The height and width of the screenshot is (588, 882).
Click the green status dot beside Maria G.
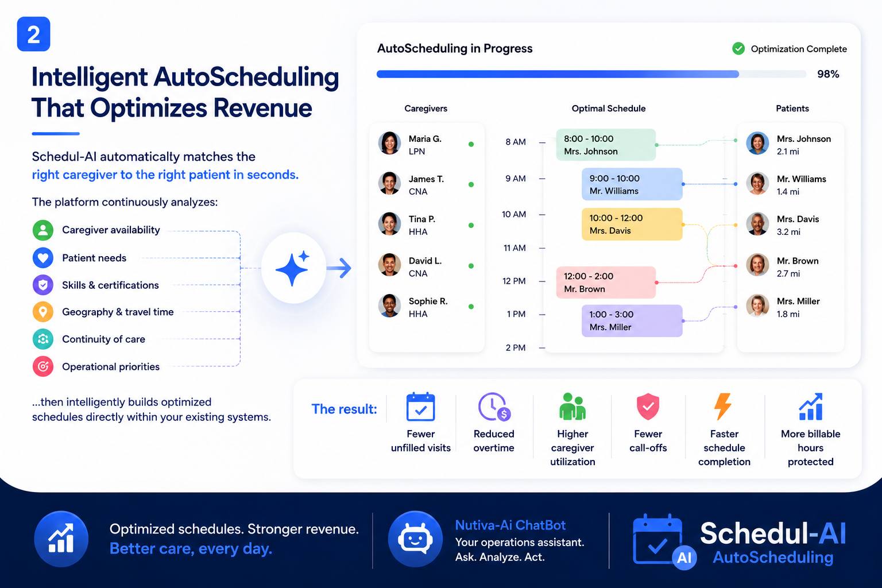(x=471, y=145)
